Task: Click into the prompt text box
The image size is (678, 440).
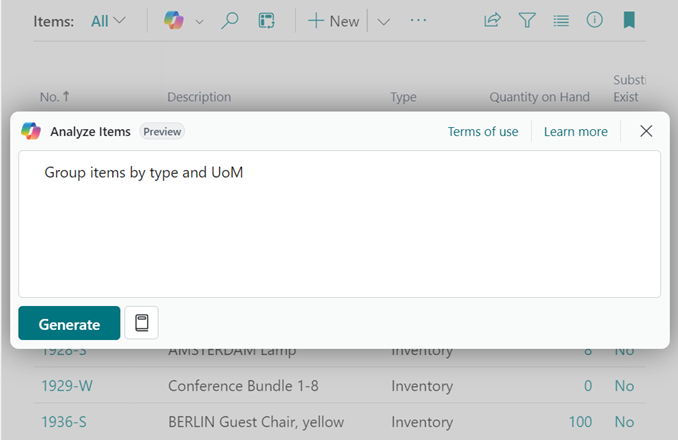Action: pyautogui.click(x=339, y=224)
